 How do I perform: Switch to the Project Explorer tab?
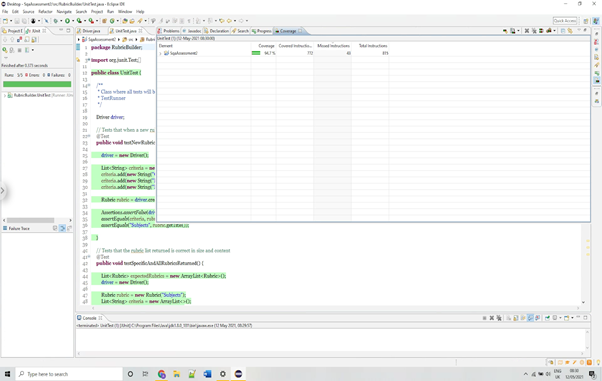[x=13, y=31]
